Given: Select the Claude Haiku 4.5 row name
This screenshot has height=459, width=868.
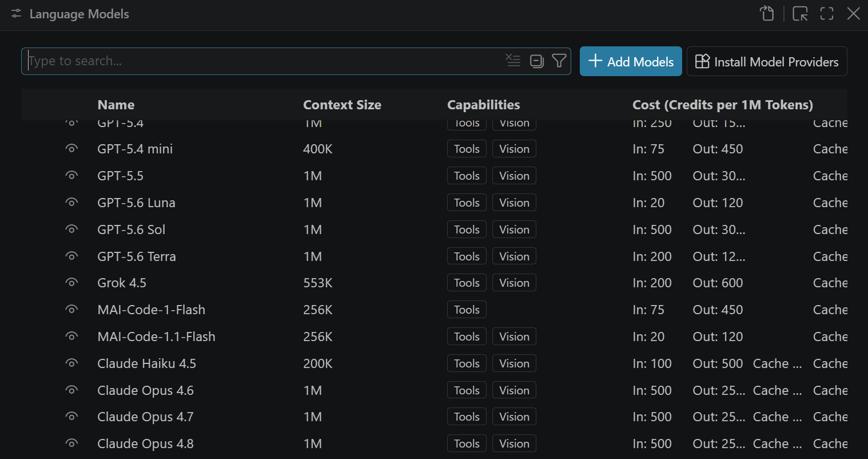Looking at the screenshot, I should [x=146, y=363].
